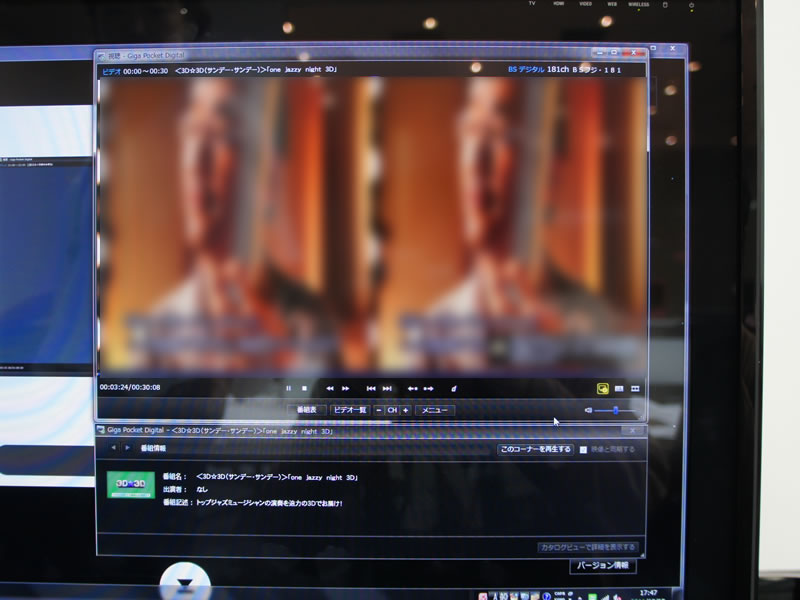The width and height of the screenshot is (800, 600).
Task: Click the 番組記述 description text line
Action: 269,503
